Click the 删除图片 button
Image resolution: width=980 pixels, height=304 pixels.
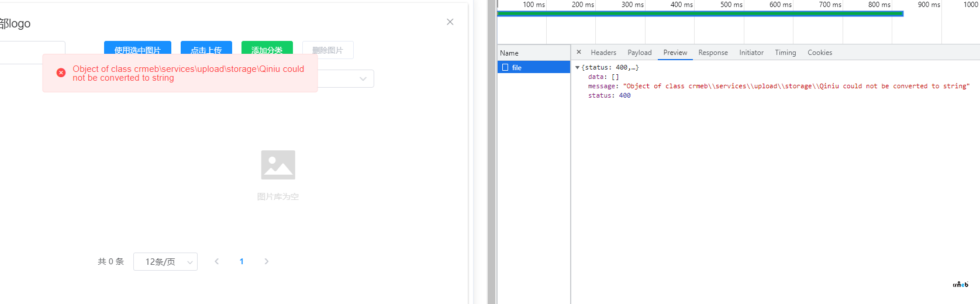tap(328, 50)
